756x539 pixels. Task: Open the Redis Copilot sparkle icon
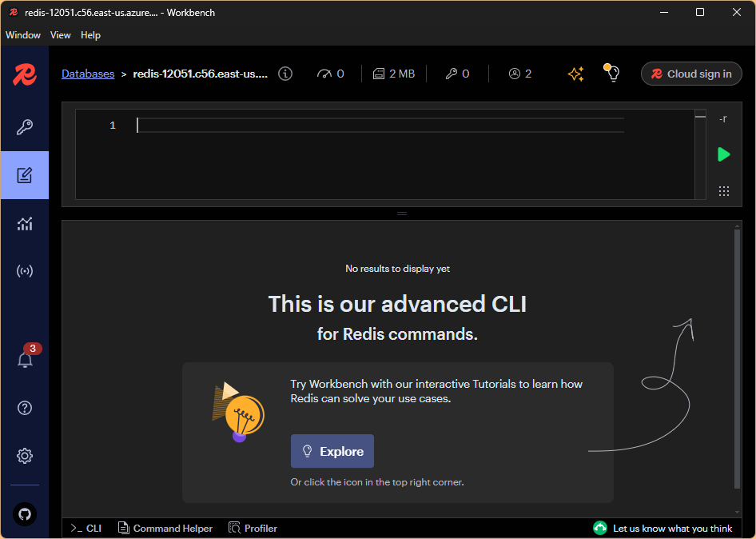(x=575, y=74)
